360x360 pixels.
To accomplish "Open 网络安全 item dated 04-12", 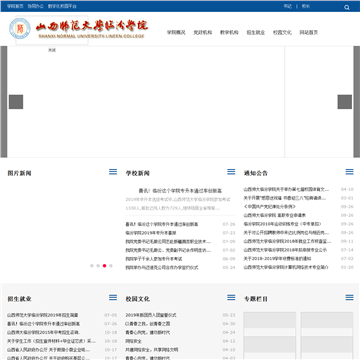I will [x=133, y=341].
